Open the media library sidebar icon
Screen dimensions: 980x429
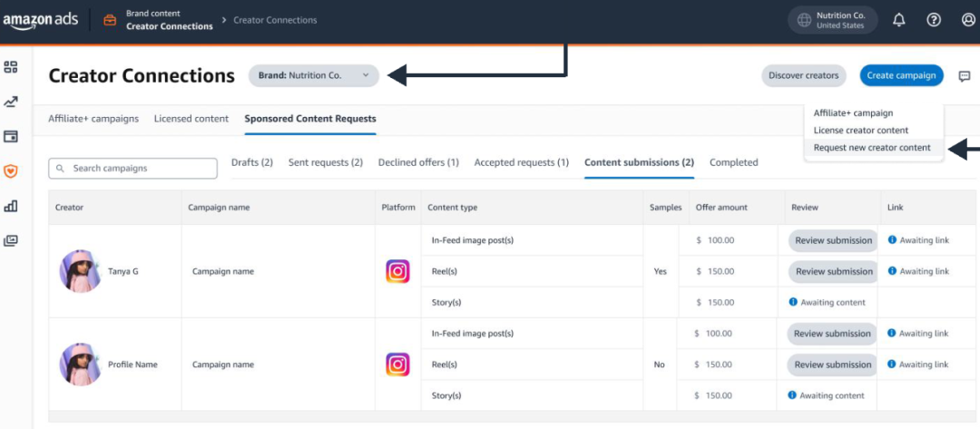point(11,240)
